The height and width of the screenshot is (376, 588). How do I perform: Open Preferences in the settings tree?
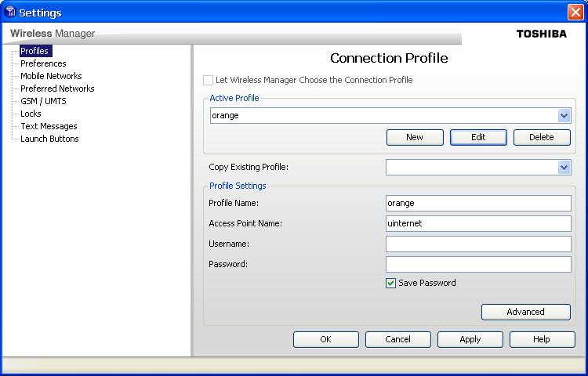tap(43, 63)
